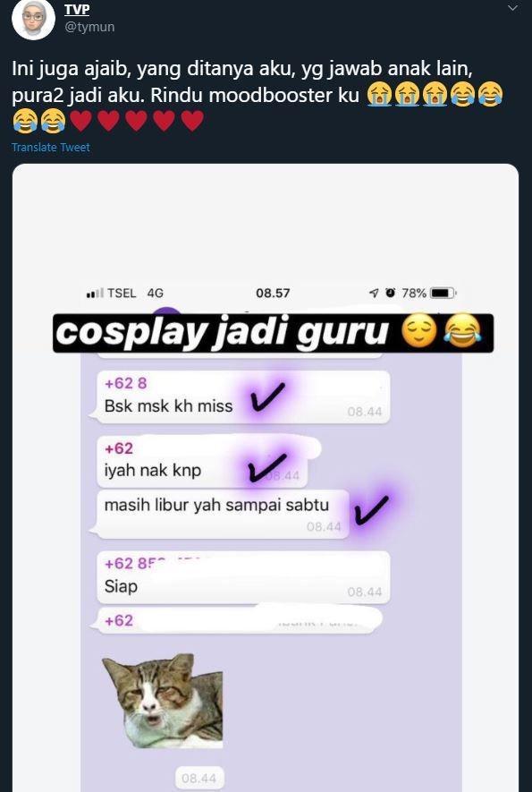532x792 pixels.
Task: Click the battery icon in phone status bar
Action: [x=443, y=293]
